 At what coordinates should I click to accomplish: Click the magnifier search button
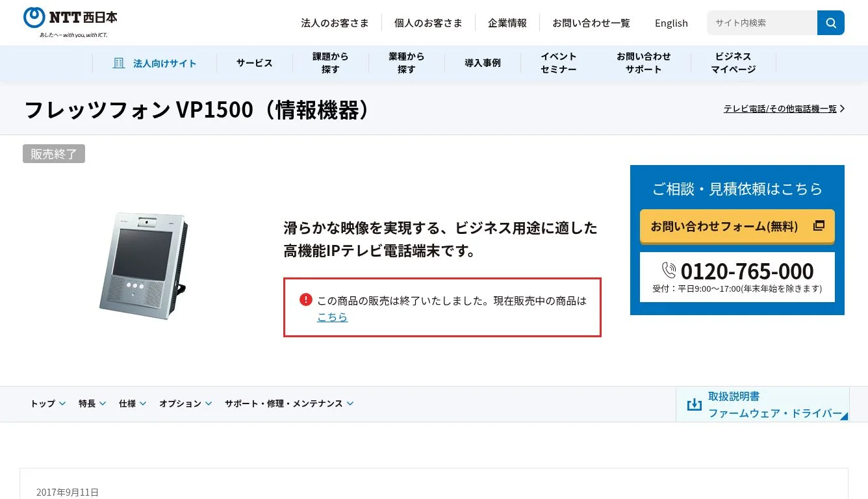click(x=831, y=23)
